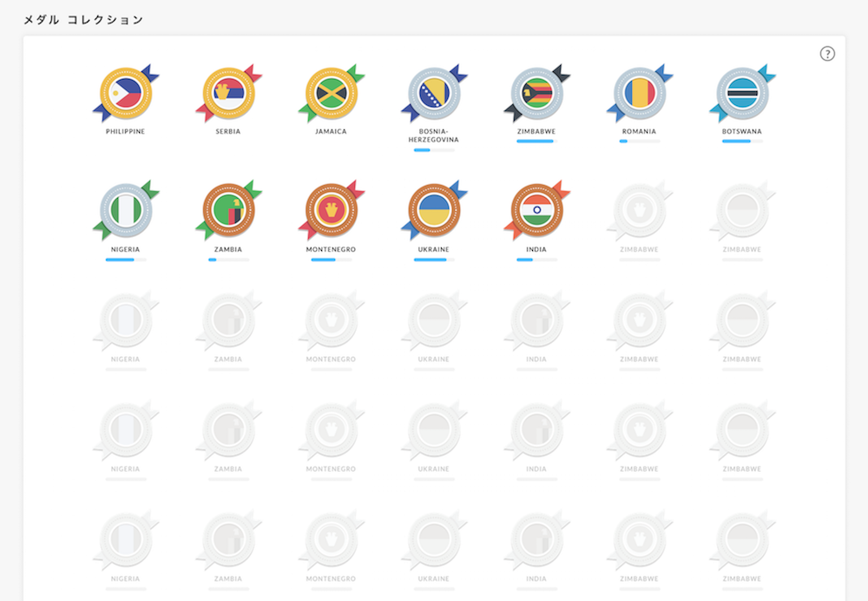Viewport: 868px width, 601px height.
Task: Click the progress bar under Botswana
Action: click(x=742, y=142)
